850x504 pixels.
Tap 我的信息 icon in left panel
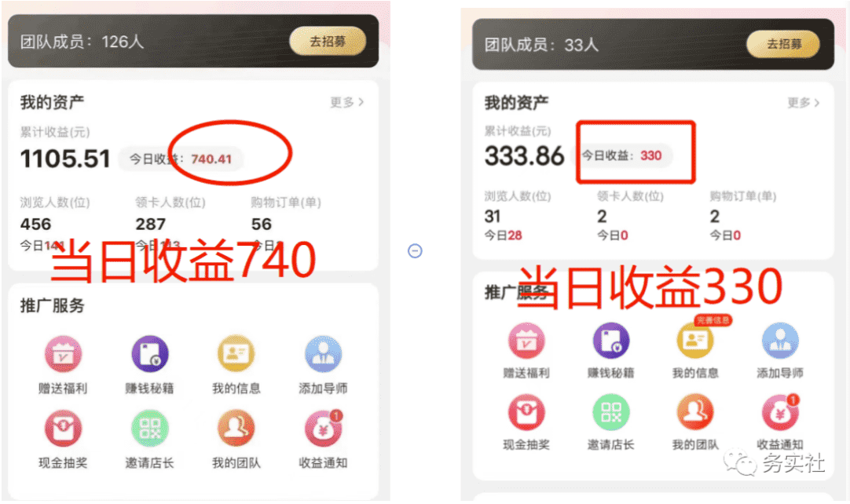click(236, 354)
